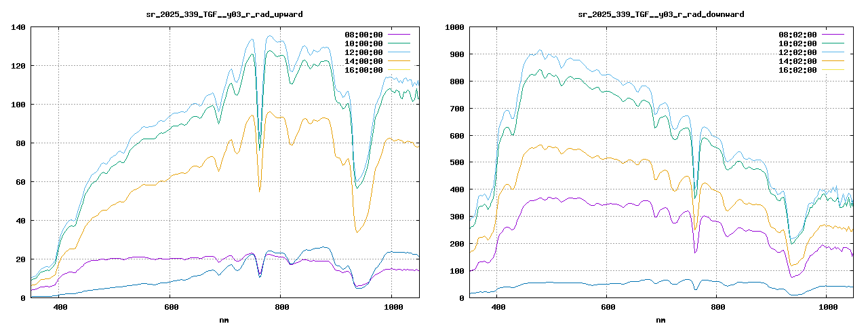The width and height of the screenshot is (868, 326).
Task: Click the 08:02:00 legend label in downward chart
Action: coord(797,35)
